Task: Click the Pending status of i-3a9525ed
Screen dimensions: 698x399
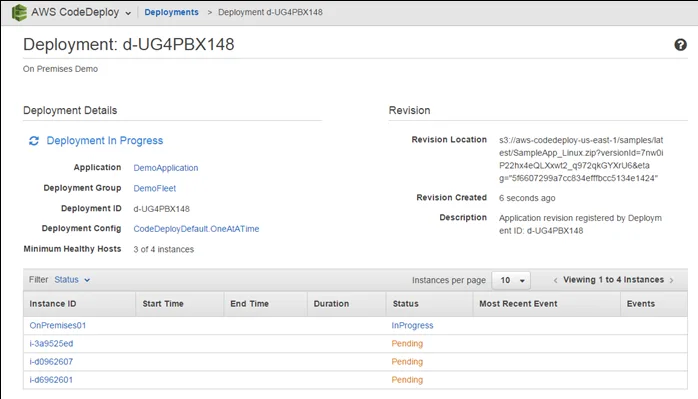Action: point(407,344)
